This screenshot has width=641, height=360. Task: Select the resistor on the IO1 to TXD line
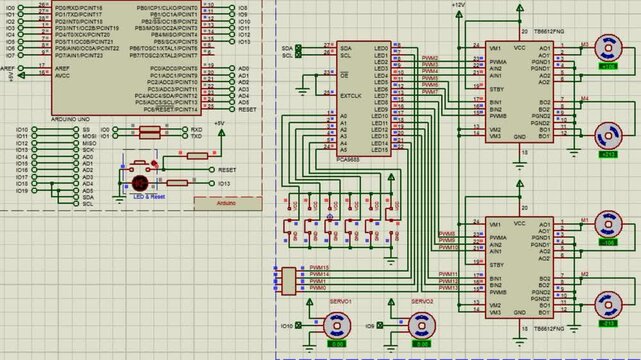pos(150,136)
